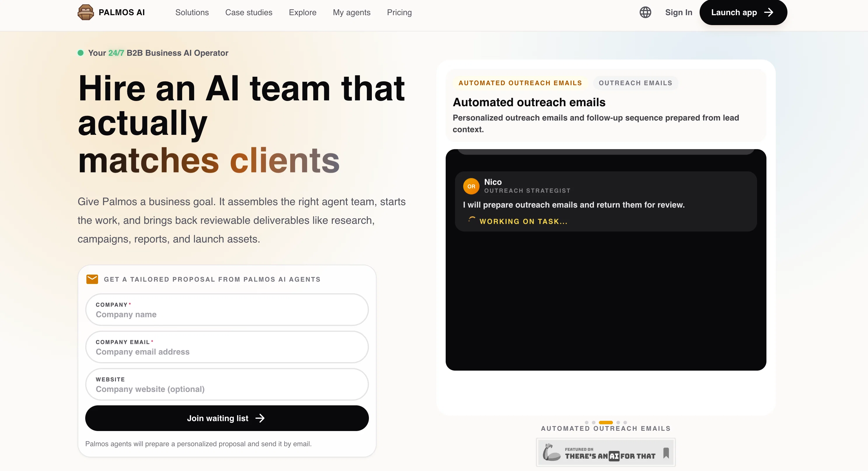The width and height of the screenshot is (868, 471).
Task: Open the Explore nav item
Action: point(303,13)
